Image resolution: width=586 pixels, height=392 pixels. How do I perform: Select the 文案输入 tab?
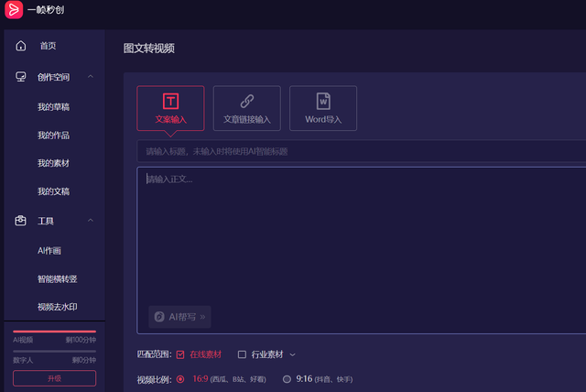170,108
